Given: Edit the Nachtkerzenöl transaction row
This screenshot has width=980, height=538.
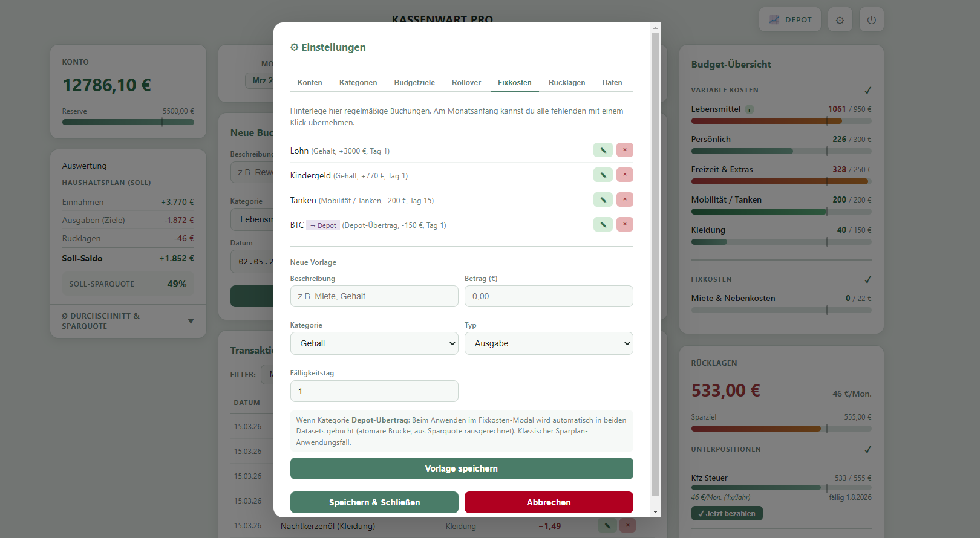Looking at the screenshot, I should click(607, 525).
